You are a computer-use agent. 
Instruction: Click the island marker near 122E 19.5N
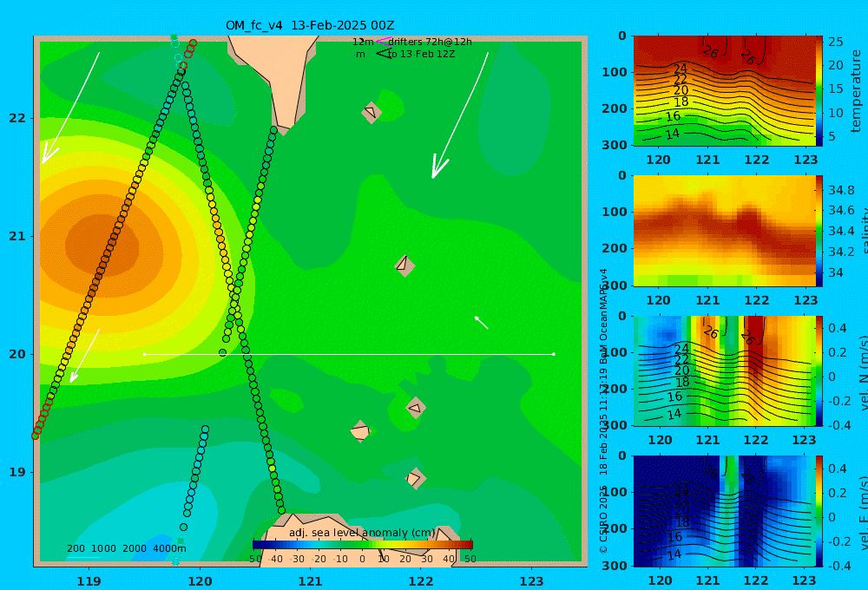click(416, 408)
